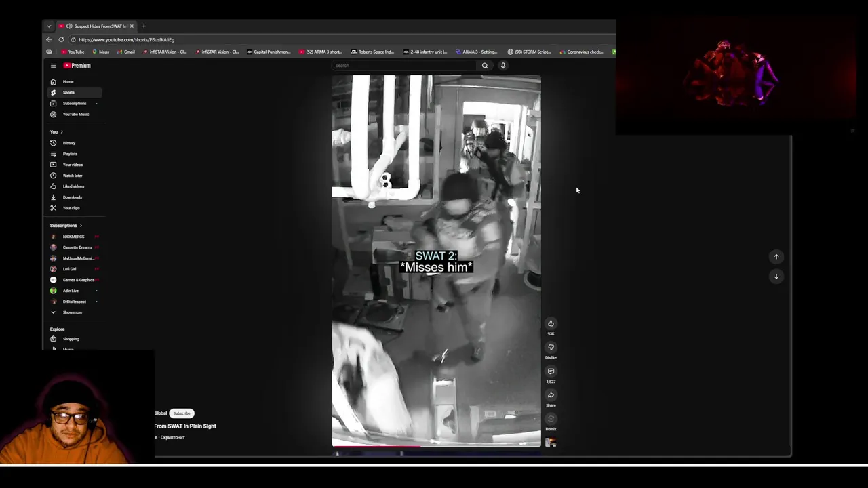Screen dimensions: 868x488
Task: Dislike the Short
Action: 551,348
